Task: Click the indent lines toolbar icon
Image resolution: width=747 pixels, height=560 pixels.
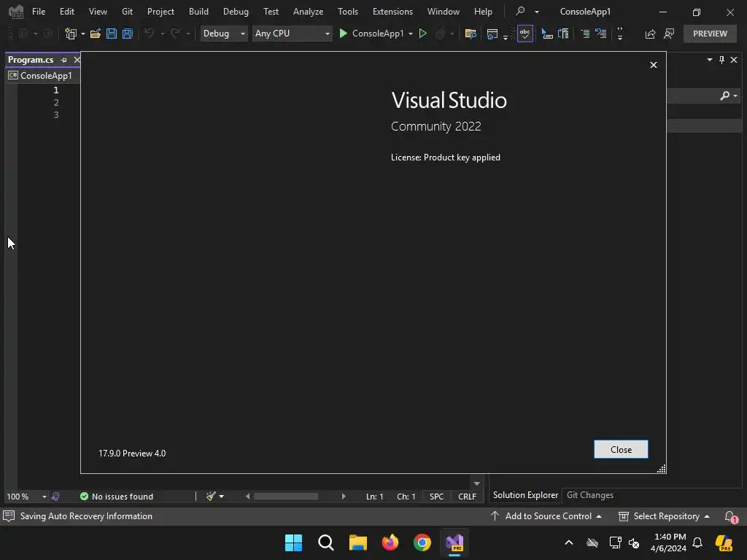Action: coord(585,34)
